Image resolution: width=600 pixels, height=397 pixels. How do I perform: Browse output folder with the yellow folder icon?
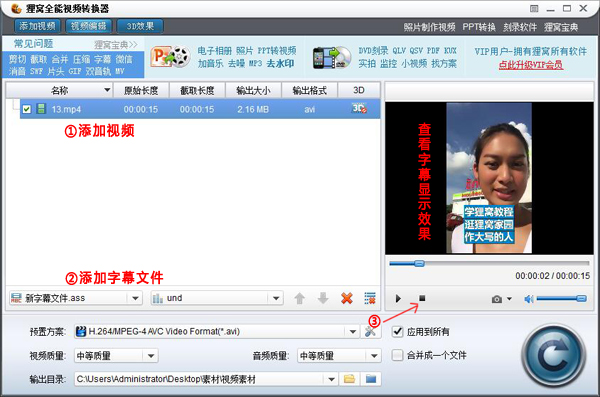pos(349,379)
